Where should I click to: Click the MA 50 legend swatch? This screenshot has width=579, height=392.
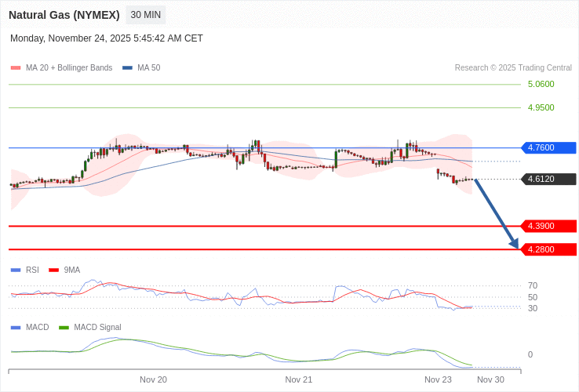127,68
